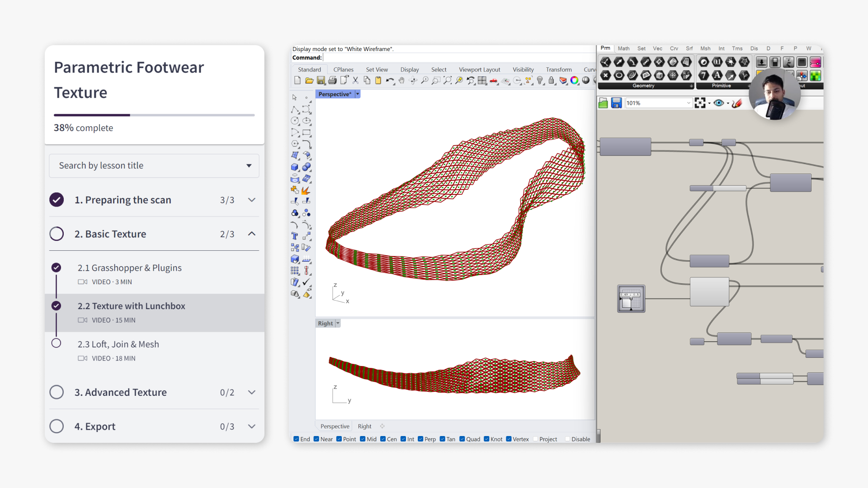This screenshot has width=868, height=488.
Task: Collapse the Basic Texture lesson section
Action: click(252, 234)
